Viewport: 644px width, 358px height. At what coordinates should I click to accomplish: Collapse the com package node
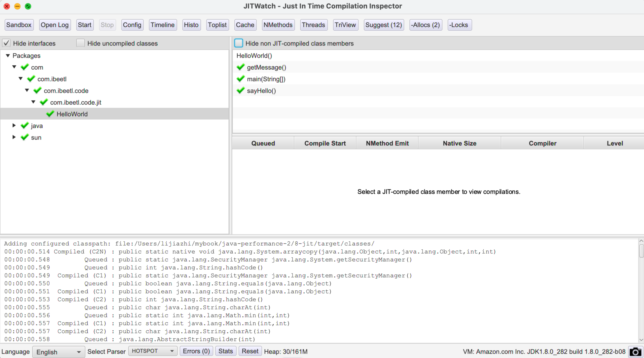(x=14, y=67)
